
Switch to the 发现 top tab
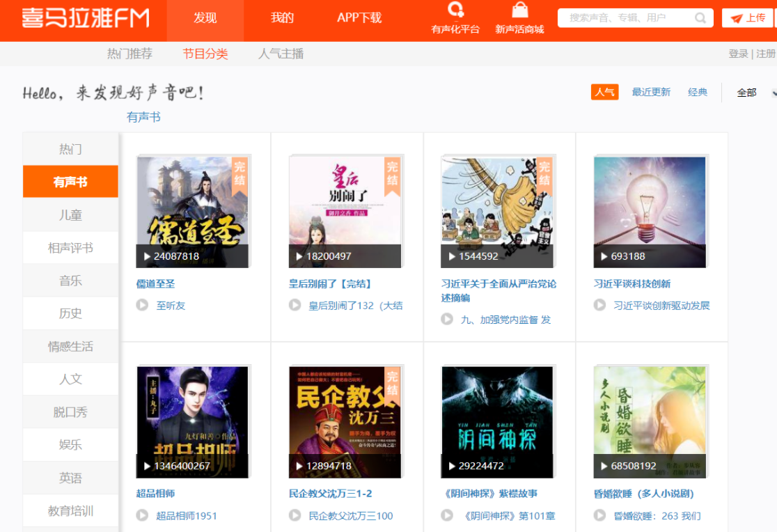[x=205, y=18]
